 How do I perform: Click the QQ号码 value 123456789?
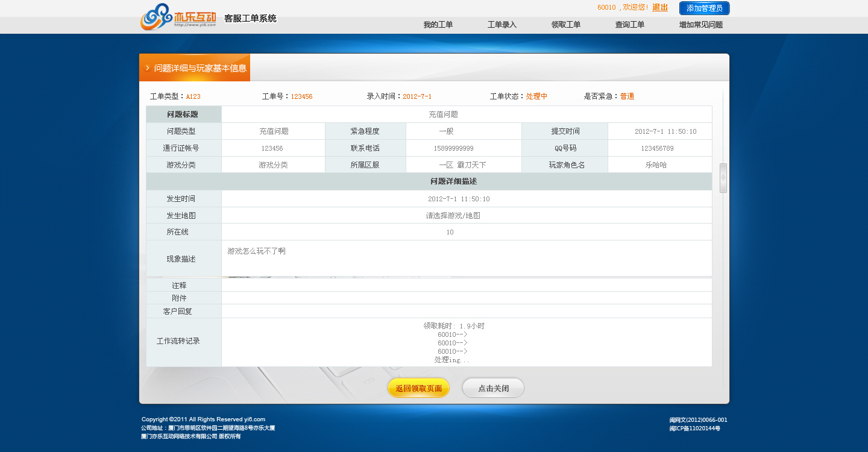coord(657,148)
